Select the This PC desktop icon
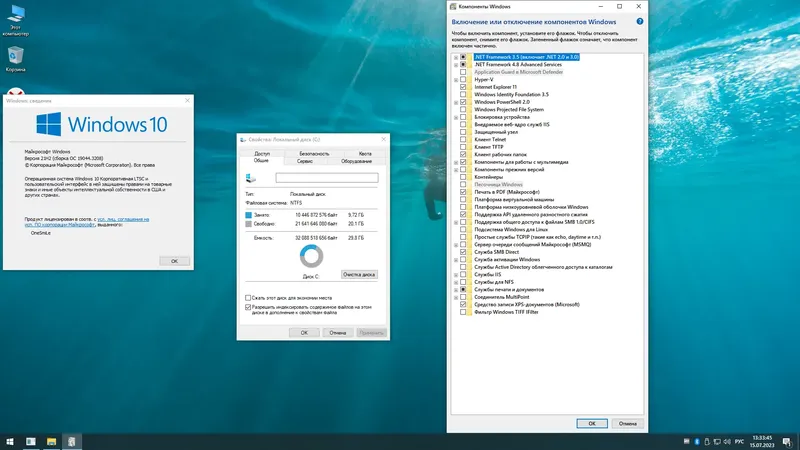800x450 pixels. point(15,20)
